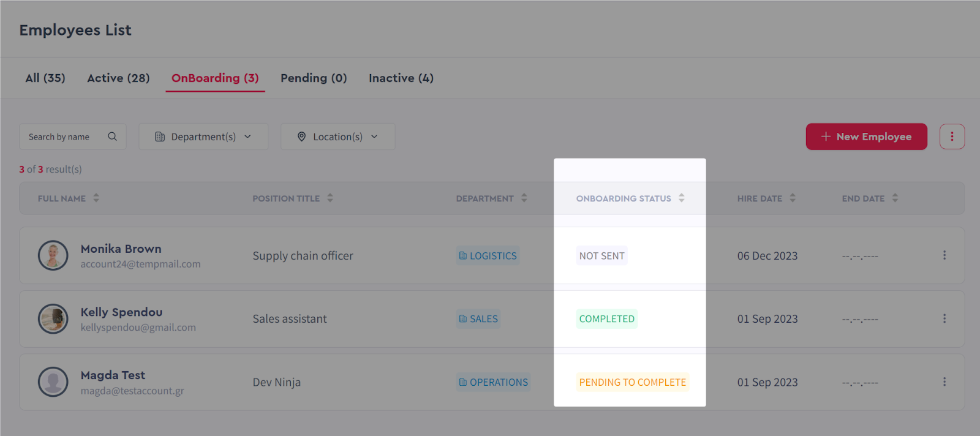Switch to the Inactive (4) tab
Image resolution: width=980 pixels, height=436 pixels.
coord(401,78)
